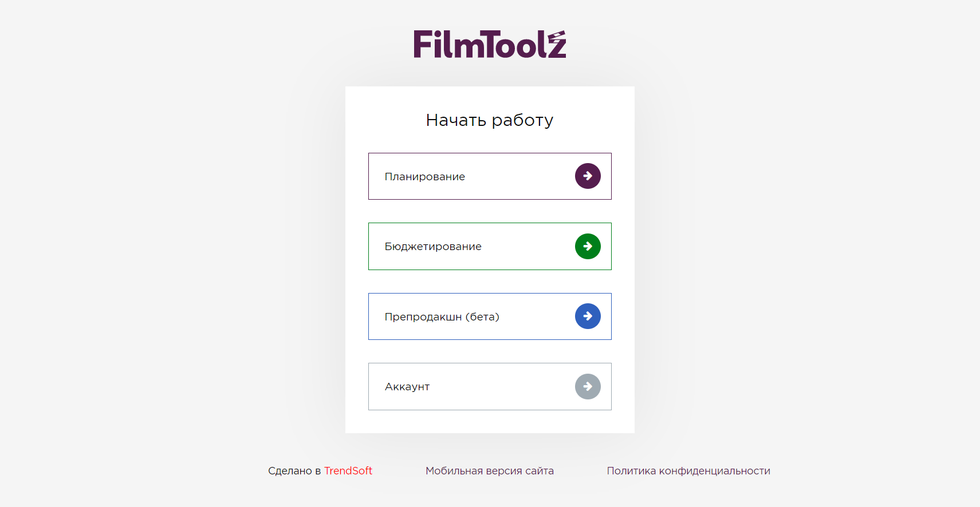Viewport: 980px width, 507px height.
Task: Open the Аккаунт section
Action: tap(490, 386)
